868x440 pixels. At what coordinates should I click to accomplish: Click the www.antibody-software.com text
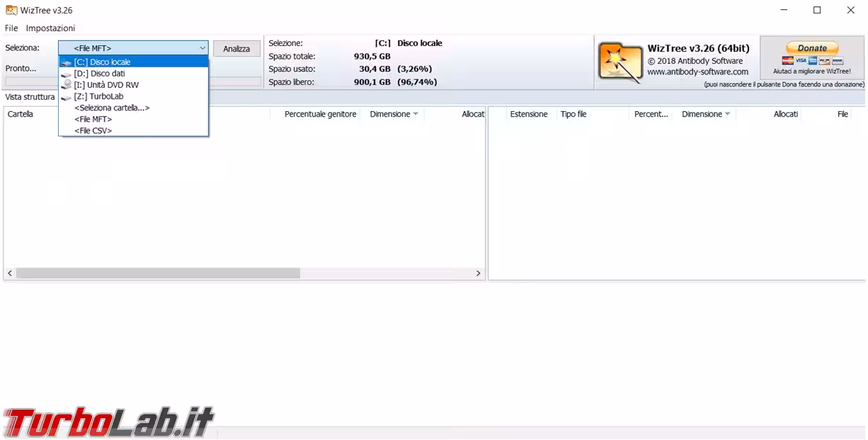coord(697,72)
